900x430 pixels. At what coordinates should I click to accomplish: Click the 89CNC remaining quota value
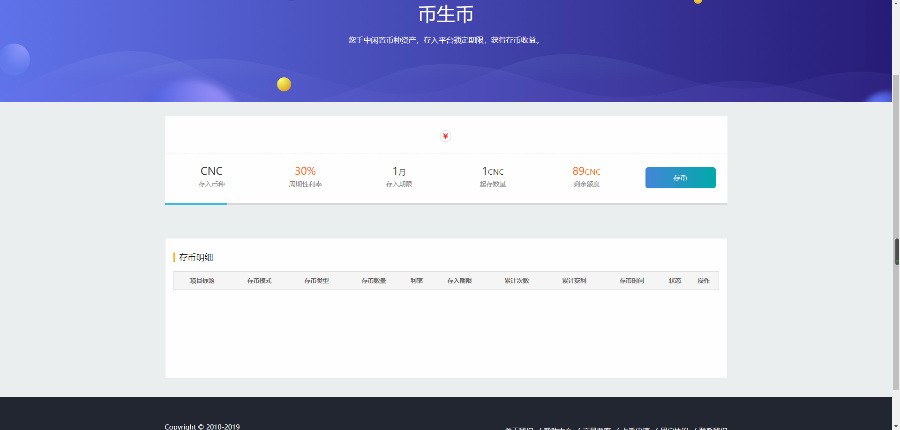tap(586, 171)
